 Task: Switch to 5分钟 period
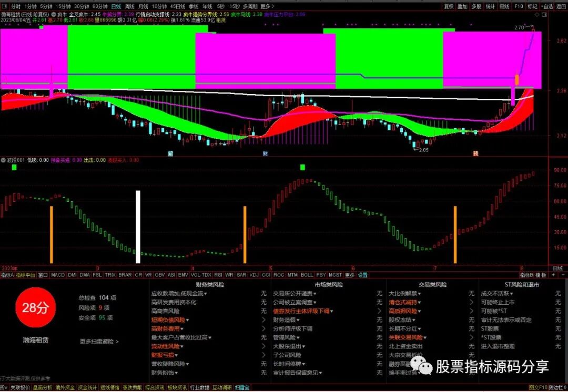tap(46, 6)
